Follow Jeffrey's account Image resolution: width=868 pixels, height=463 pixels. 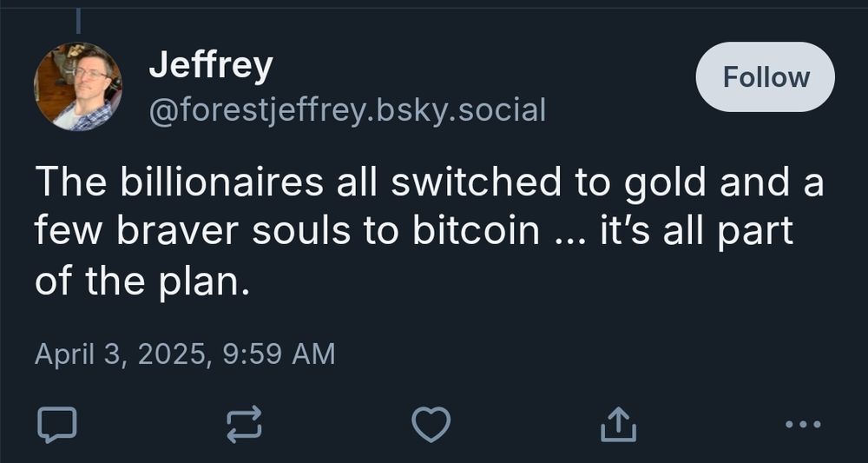click(x=766, y=77)
